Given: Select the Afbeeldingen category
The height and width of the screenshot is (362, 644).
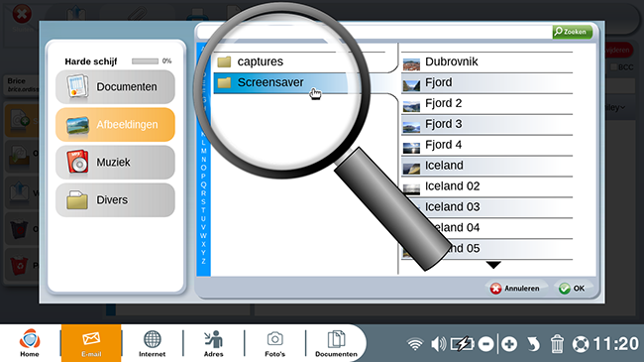Looking at the screenshot, I should click(115, 125).
